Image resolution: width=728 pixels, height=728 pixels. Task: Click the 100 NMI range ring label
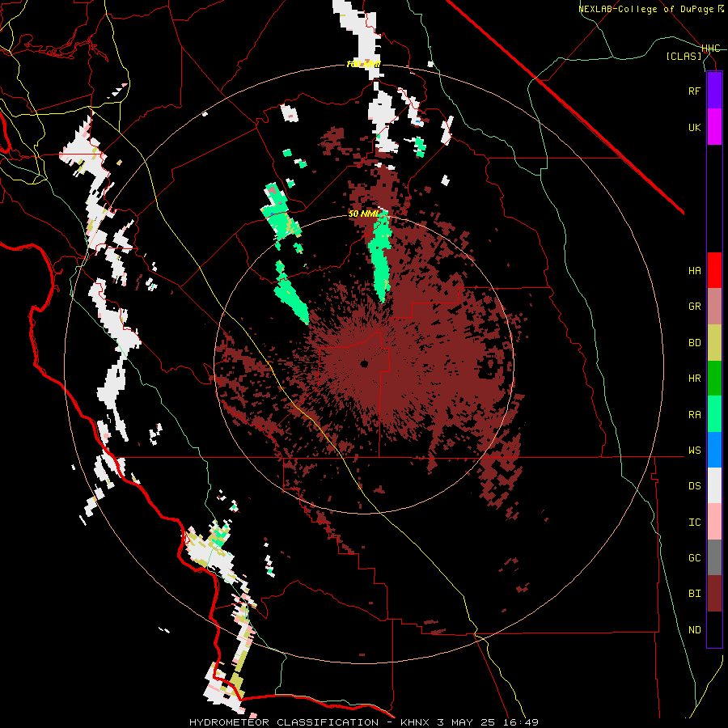point(363,64)
